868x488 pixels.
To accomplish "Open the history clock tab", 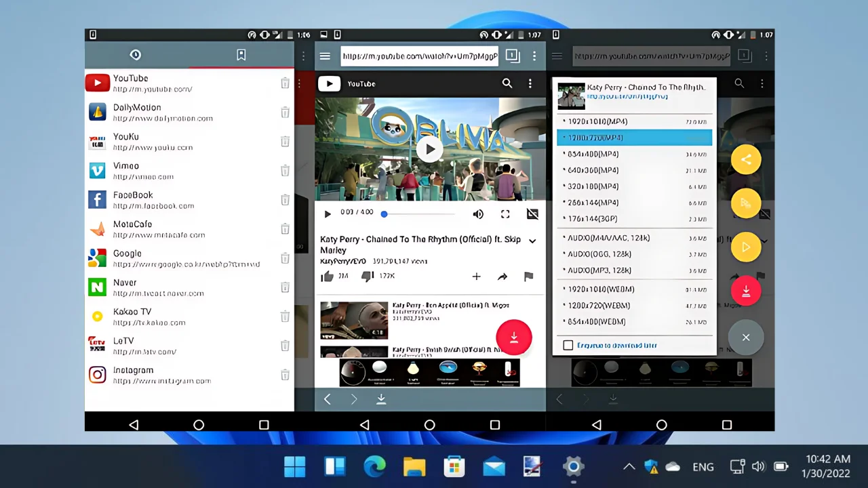I will pyautogui.click(x=135, y=55).
